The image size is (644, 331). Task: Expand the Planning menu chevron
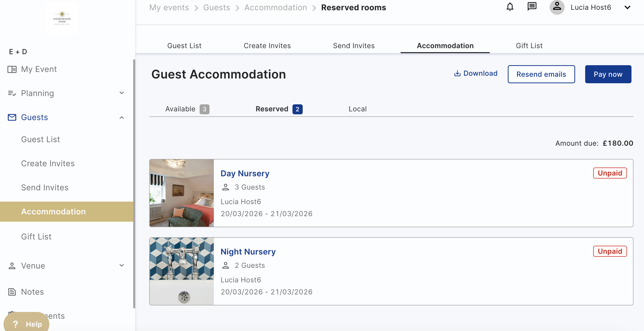(x=122, y=93)
